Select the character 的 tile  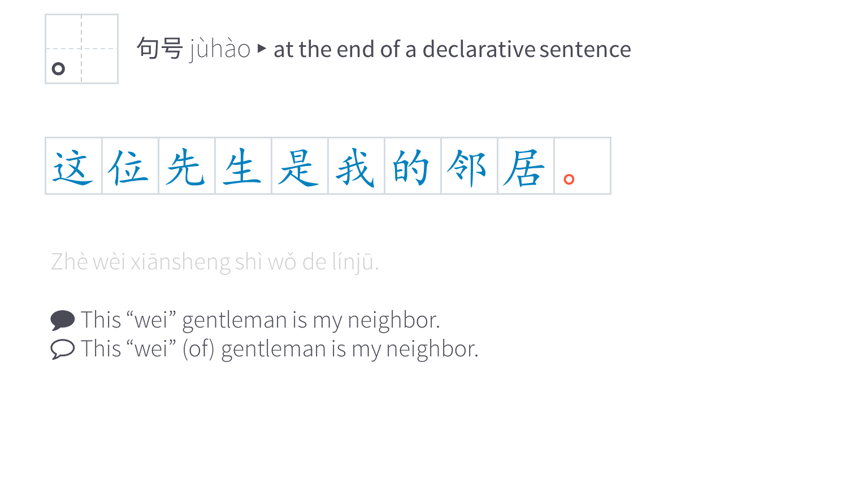click(x=413, y=166)
